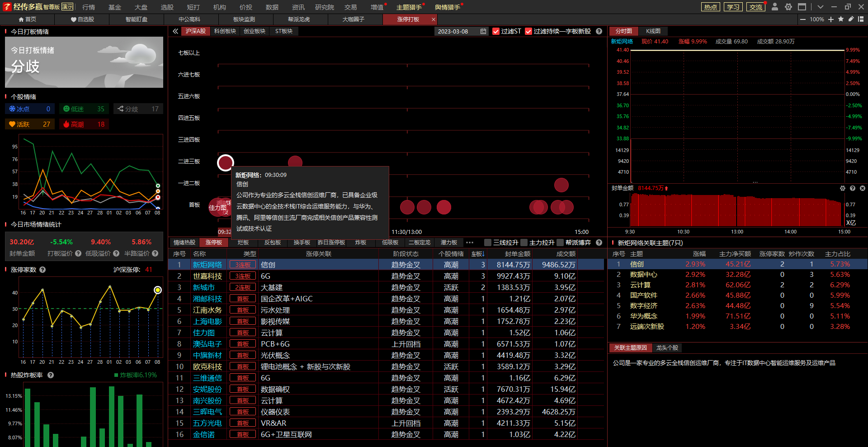
Task: Open the 行情 menu
Action: [x=89, y=7]
